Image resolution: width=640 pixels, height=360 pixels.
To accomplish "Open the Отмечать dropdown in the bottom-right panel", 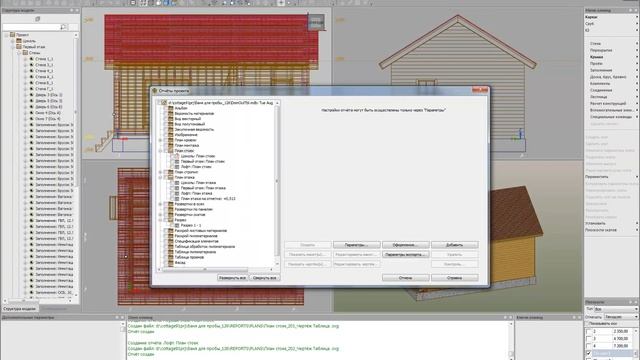I will (x=621, y=317).
